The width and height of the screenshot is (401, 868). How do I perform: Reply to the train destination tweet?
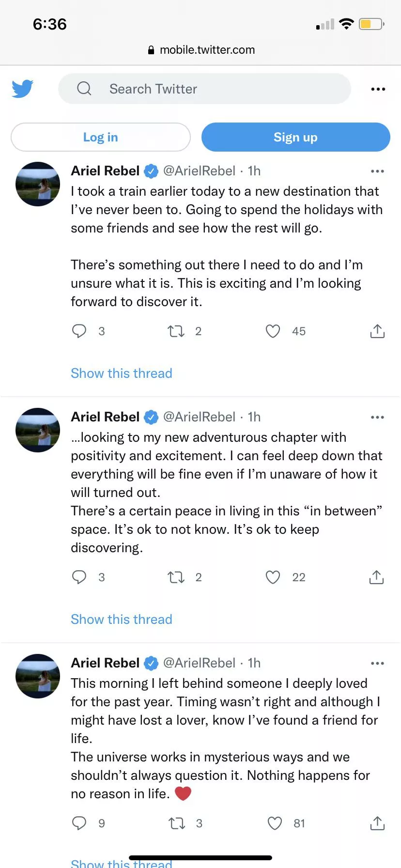click(79, 331)
